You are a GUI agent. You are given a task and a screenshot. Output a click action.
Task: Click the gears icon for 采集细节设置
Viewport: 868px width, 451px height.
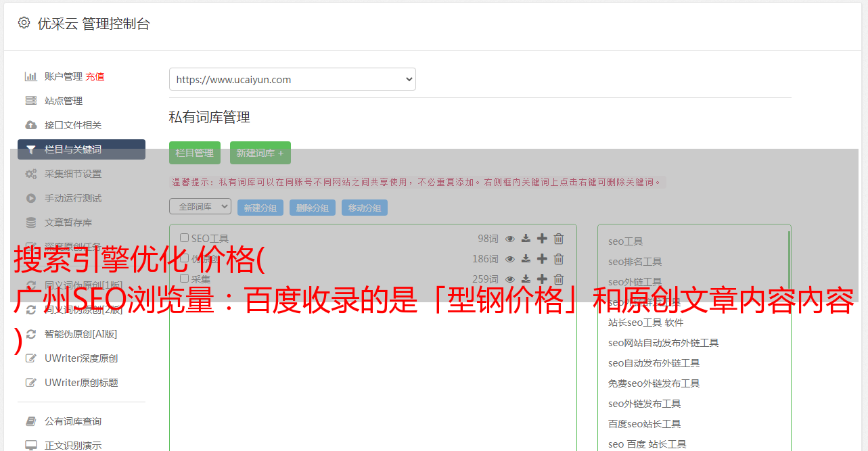30,174
